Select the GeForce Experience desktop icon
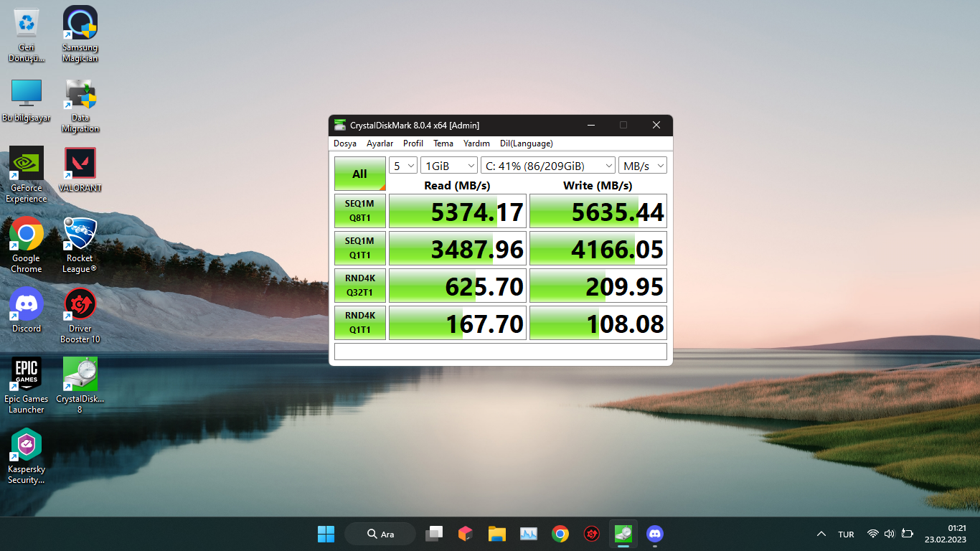This screenshot has width=980, height=551. 27,175
